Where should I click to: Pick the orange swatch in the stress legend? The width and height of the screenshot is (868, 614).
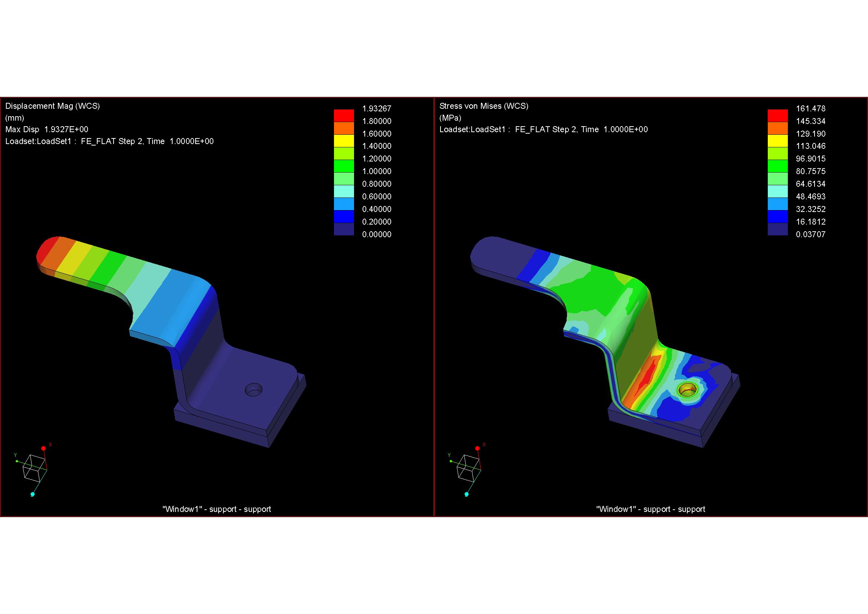click(778, 128)
